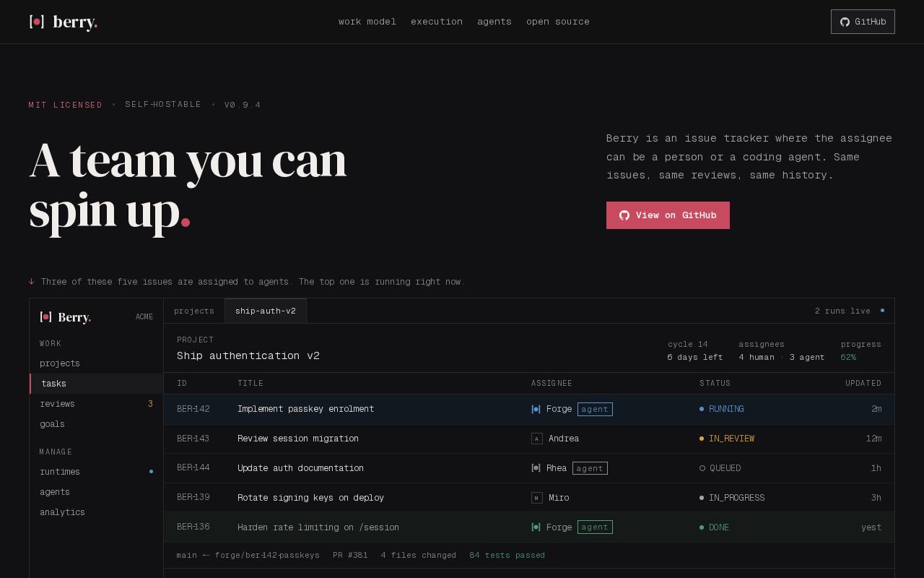Open issue 'Update auth documentation'
The height and width of the screenshot is (578, 924).
point(300,468)
